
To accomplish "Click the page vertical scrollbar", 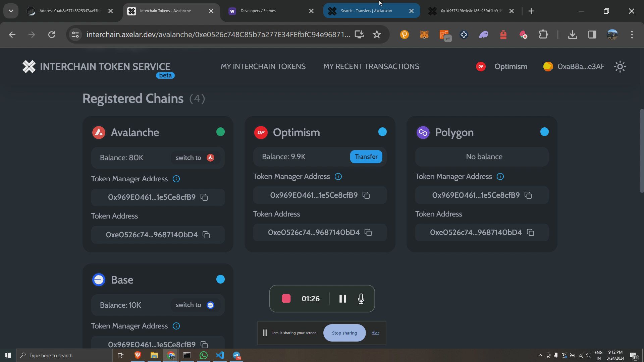I will pos(642,151).
